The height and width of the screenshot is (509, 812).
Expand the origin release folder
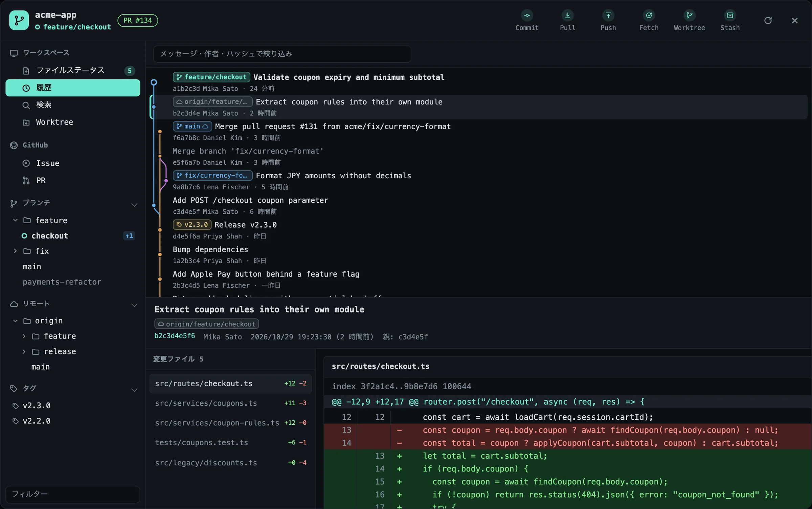(x=24, y=351)
